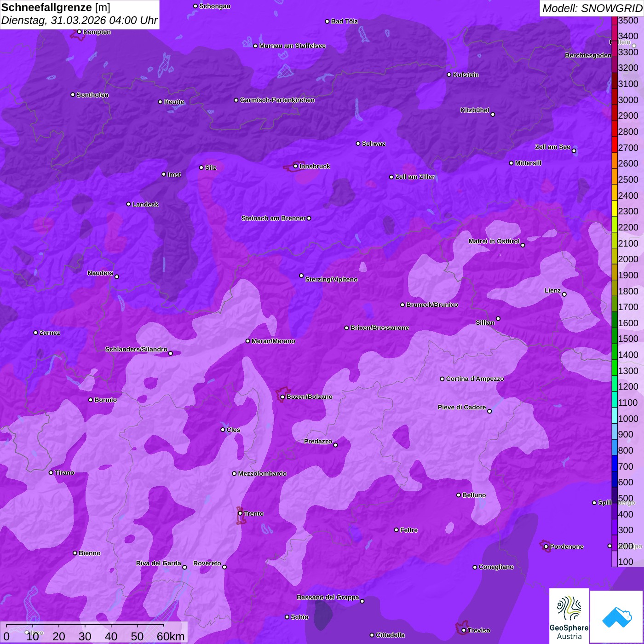
Task: Click the Schio label
Action: tap(299, 617)
